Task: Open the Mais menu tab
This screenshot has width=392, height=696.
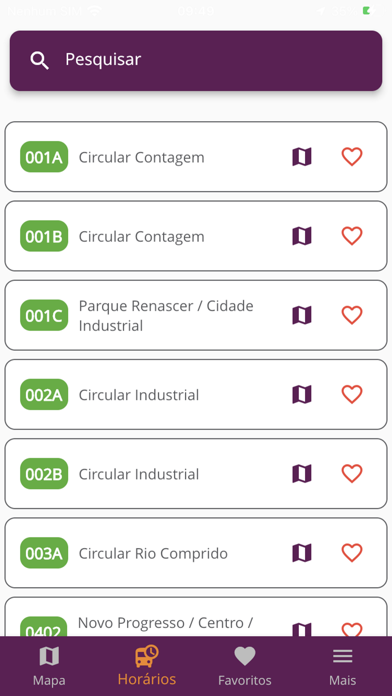Action: pos(342,666)
